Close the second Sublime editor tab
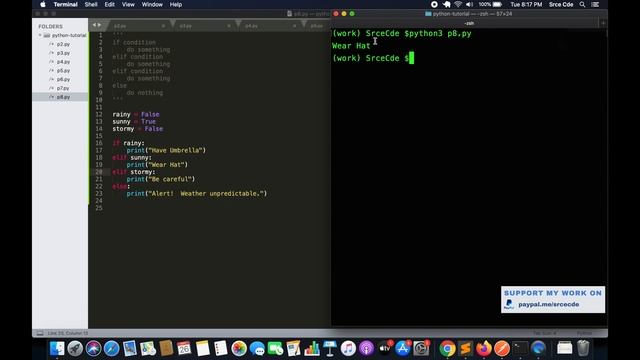This screenshot has width=640, height=360. click(229, 26)
